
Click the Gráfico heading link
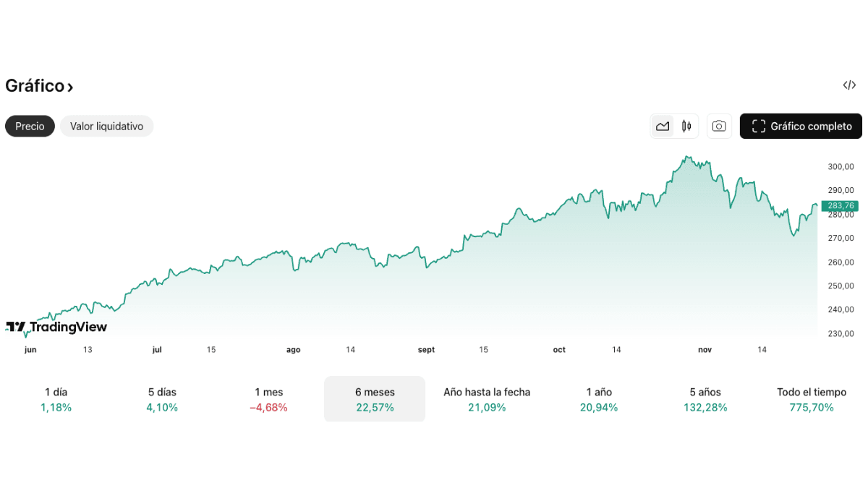(33, 85)
